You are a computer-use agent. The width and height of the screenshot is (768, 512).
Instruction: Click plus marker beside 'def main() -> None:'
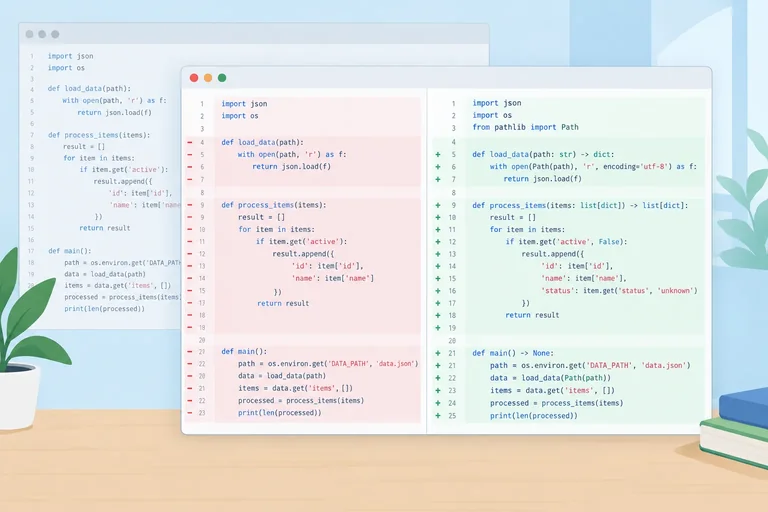coord(438,353)
